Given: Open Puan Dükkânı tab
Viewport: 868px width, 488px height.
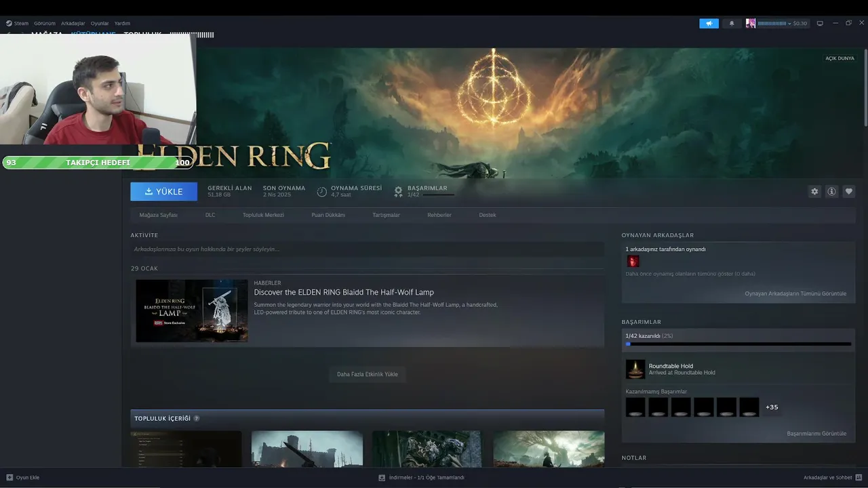Looking at the screenshot, I should [328, 215].
